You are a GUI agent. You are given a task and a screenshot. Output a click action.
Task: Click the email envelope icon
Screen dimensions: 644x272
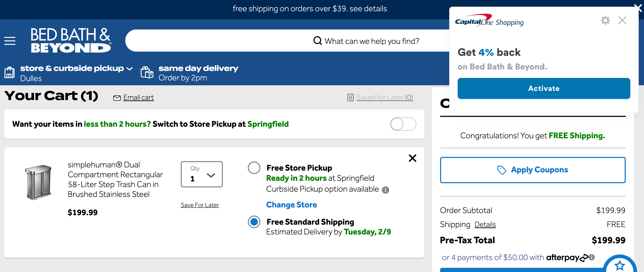click(117, 98)
